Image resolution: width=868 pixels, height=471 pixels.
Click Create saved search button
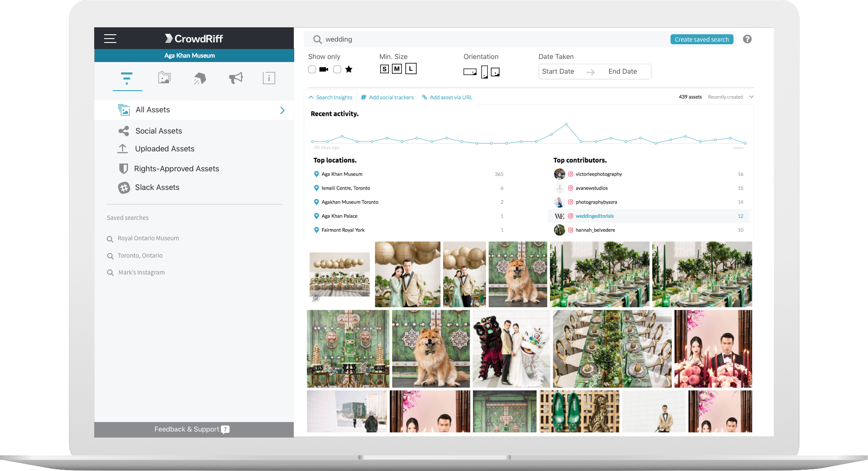(702, 39)
